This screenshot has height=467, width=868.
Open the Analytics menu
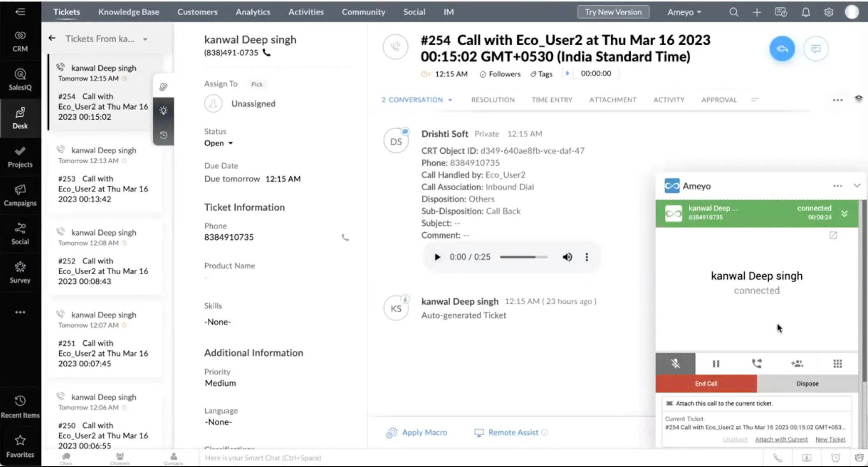coord(253,12)
